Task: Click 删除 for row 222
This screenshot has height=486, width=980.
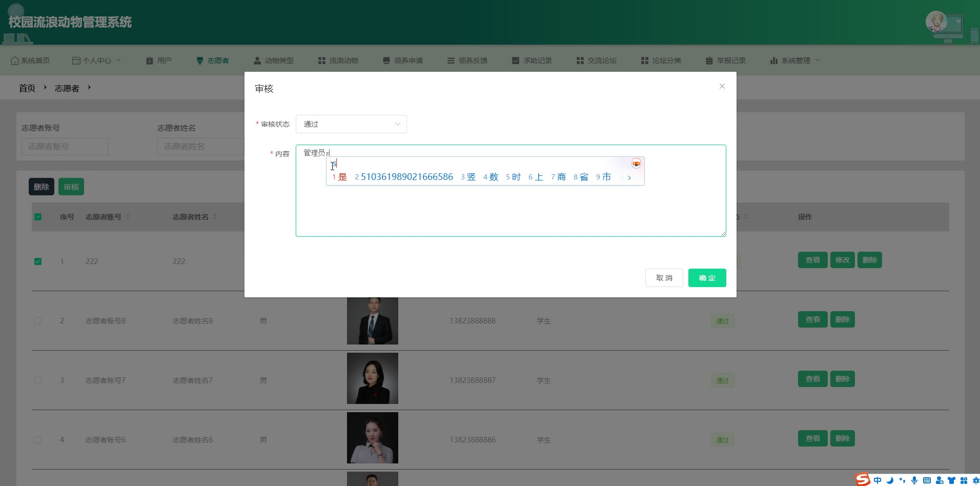Action: (x=870, y=260)
